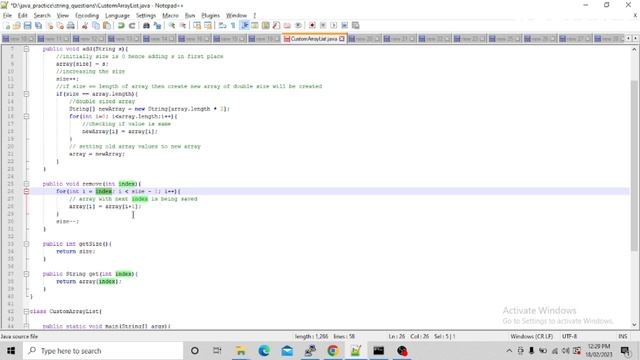Viewport: 640px width, 360px height.
Task: Toggle file Monitoring with the eye icon
Action: click(298, 25)
